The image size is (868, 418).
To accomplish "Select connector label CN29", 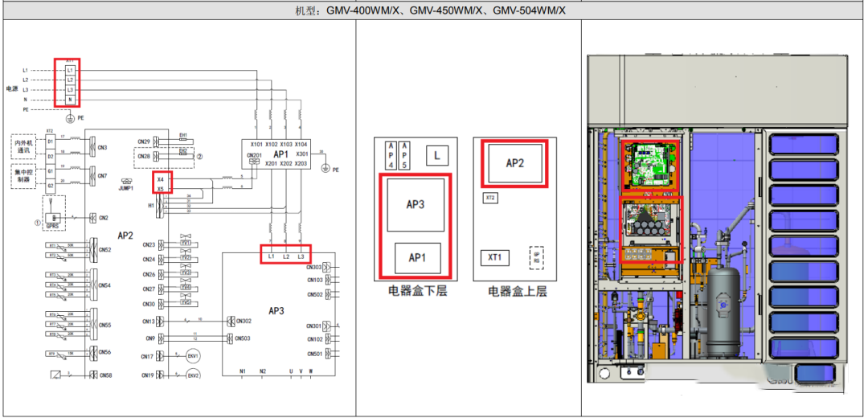I will click(144, 141).
